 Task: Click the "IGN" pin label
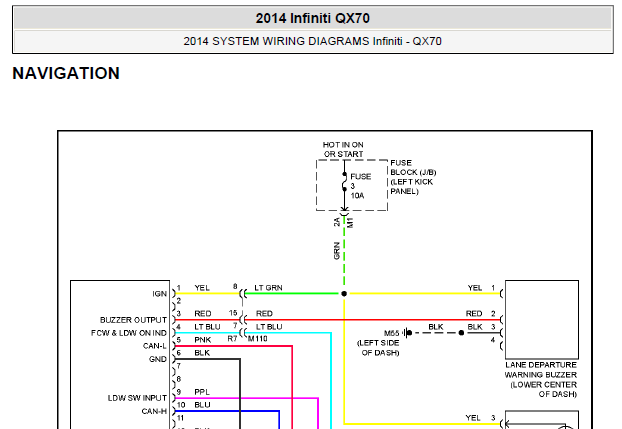click(159, 294)
